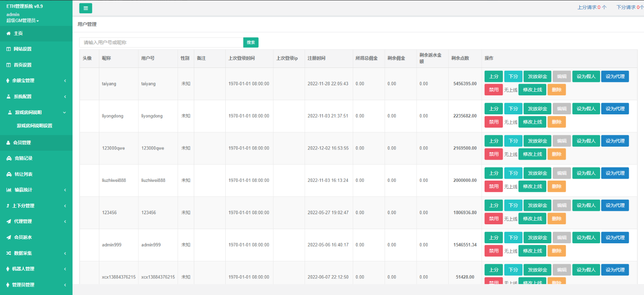
Task: Focus the user number or nickname search field
Action: [x=161, y=42]
